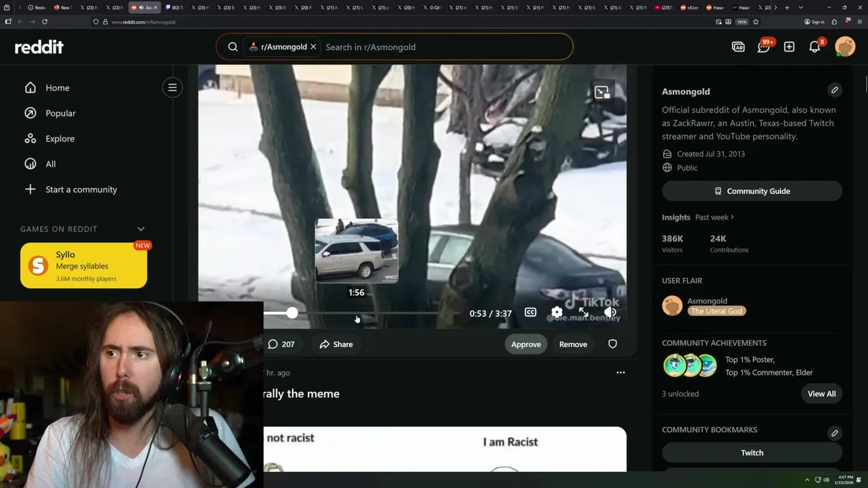Image resolution: width=868 pixels, height=488 pixels.
Task: Click the browser back arrow
Action: [x=20, y=22]
